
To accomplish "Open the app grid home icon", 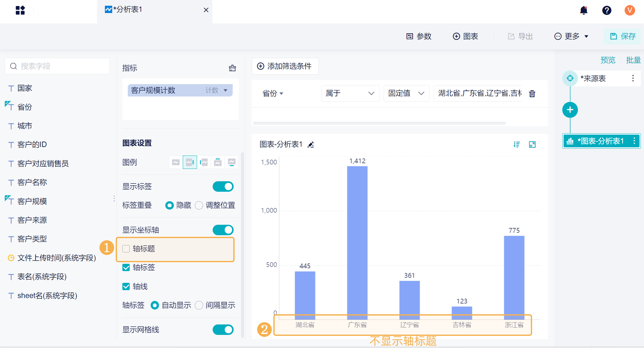I will click(20, 10).
